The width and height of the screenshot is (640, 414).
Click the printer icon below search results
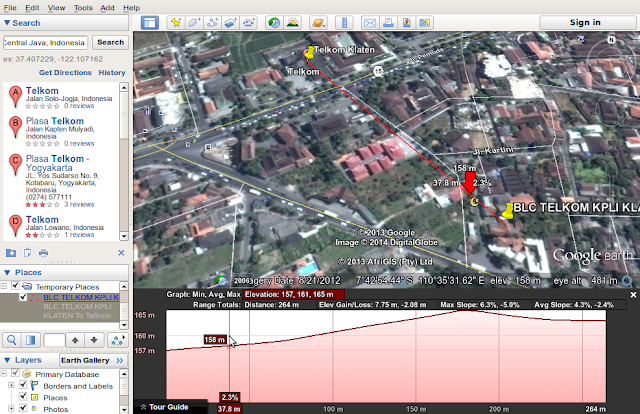[43, 253]
